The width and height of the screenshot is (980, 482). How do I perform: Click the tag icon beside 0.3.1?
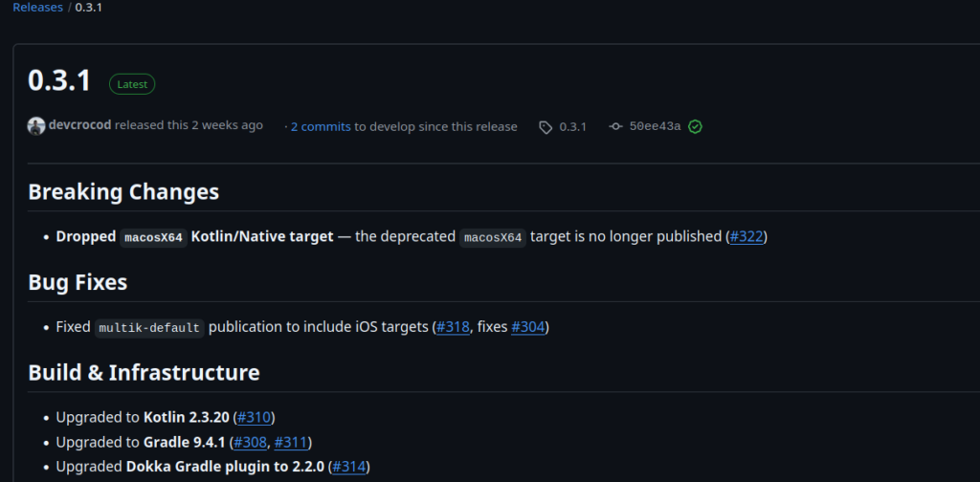pyautogui.click(x=546, y=127)
